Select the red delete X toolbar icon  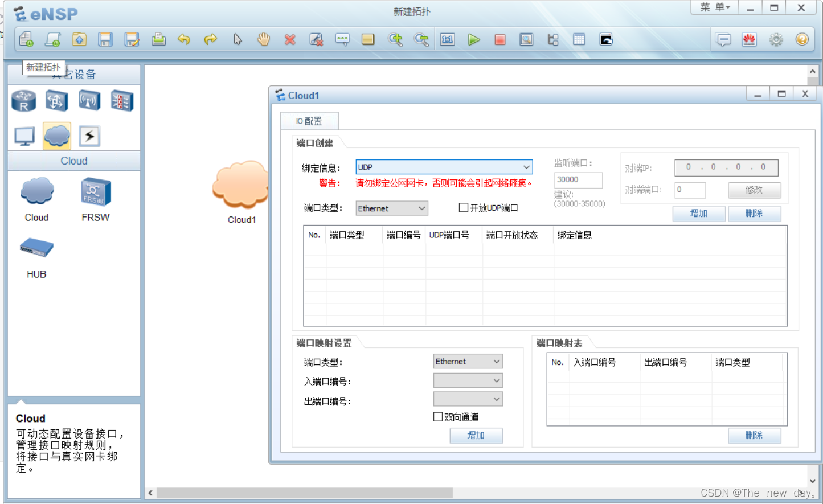290,40
